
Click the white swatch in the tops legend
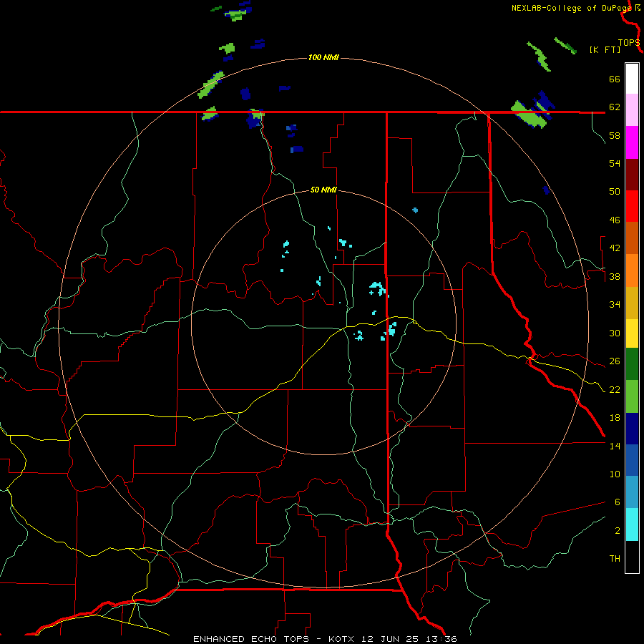[x=632, y=79]
